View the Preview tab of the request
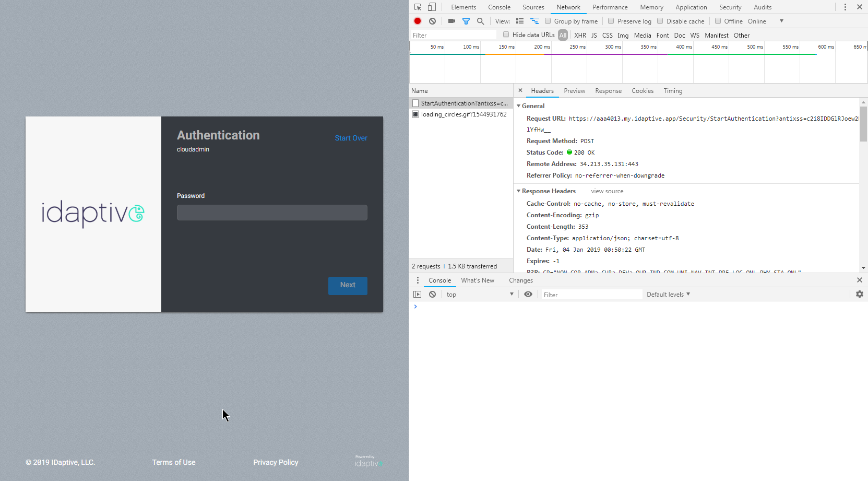This screenshot has height=481, width=868. (574, 91)
